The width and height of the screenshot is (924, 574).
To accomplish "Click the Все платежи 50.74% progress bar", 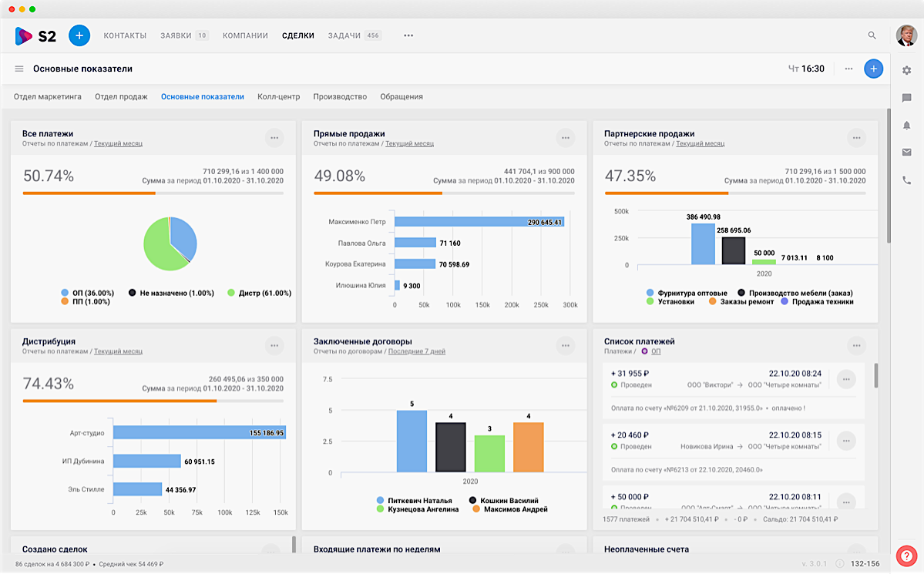I will coord(153,193).
